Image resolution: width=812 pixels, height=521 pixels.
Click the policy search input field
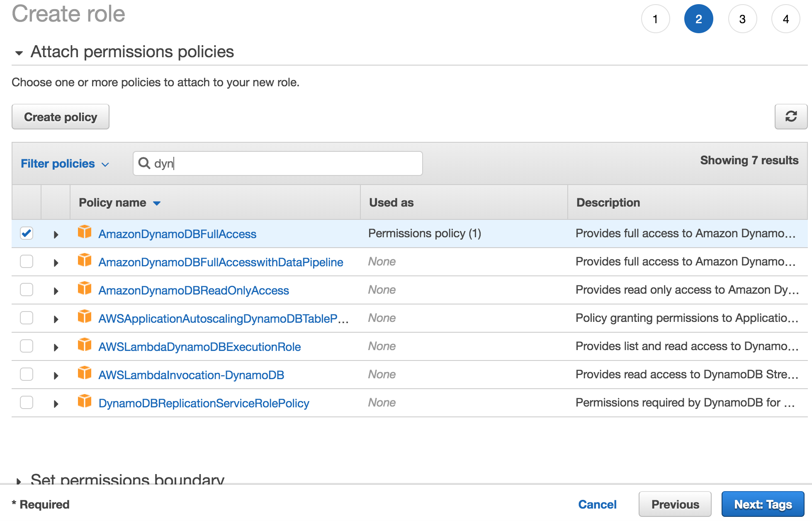point(286,163)
